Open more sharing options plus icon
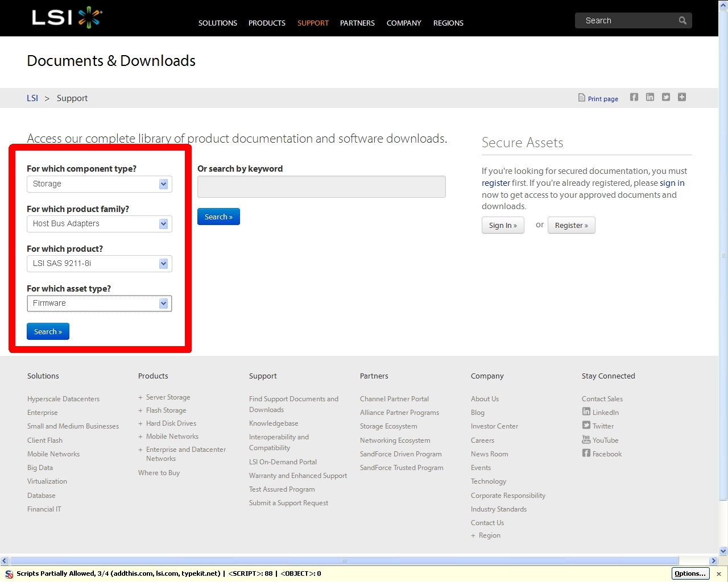 681,97
